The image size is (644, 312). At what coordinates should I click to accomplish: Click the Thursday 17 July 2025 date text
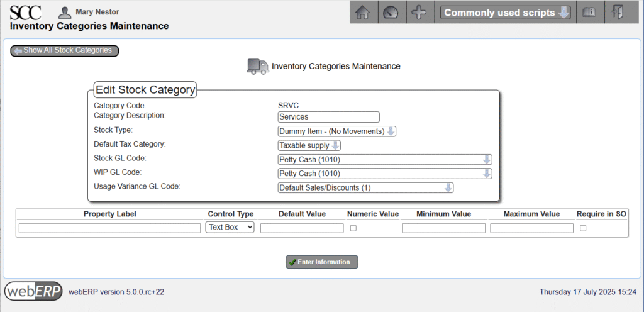click(588, 292)
